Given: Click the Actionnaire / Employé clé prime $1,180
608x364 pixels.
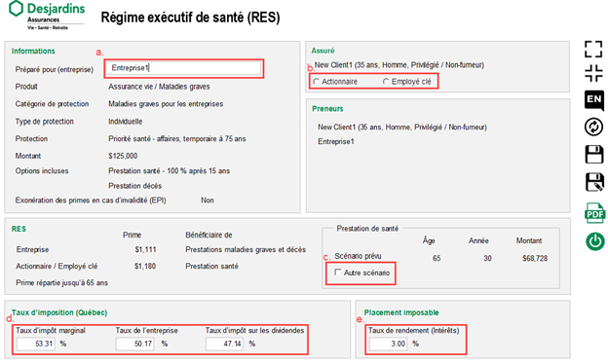Looking at the screenshot, I should click(x=145, y=267).
